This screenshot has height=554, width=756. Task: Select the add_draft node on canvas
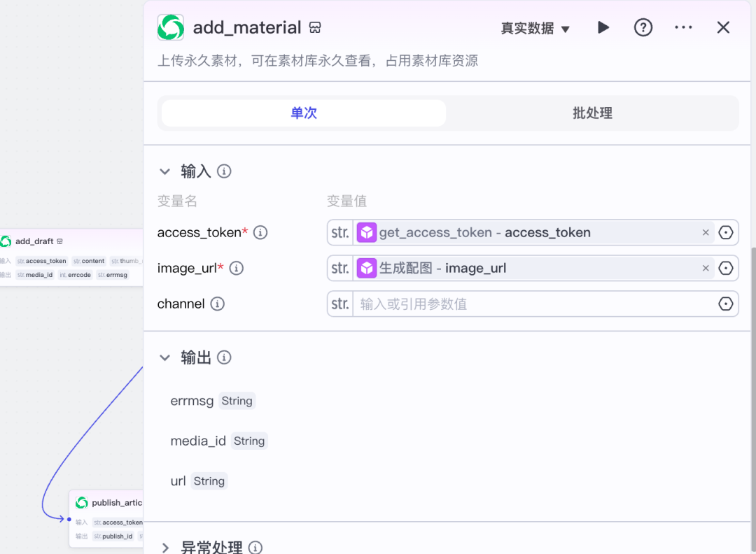[x=71, y=257]
